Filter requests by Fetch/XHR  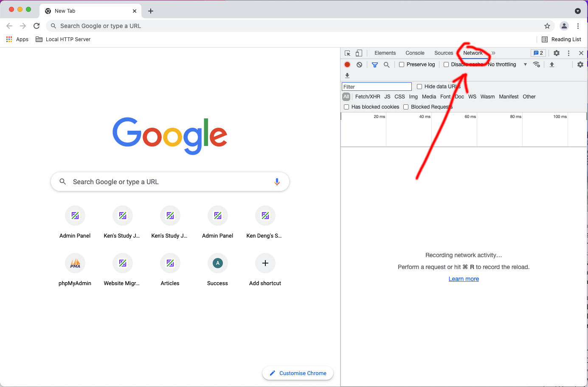pos(368,97)
